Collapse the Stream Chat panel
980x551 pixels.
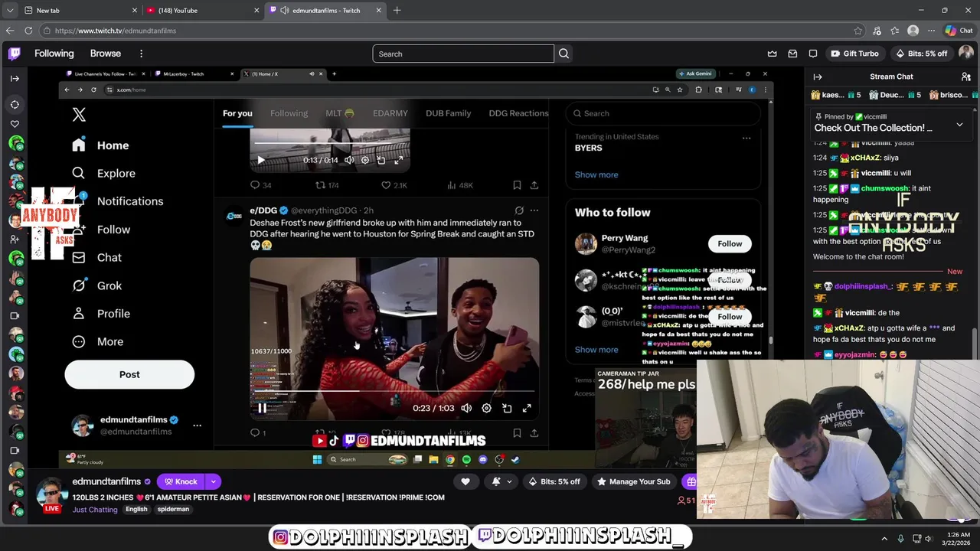[x=818, y=77]
